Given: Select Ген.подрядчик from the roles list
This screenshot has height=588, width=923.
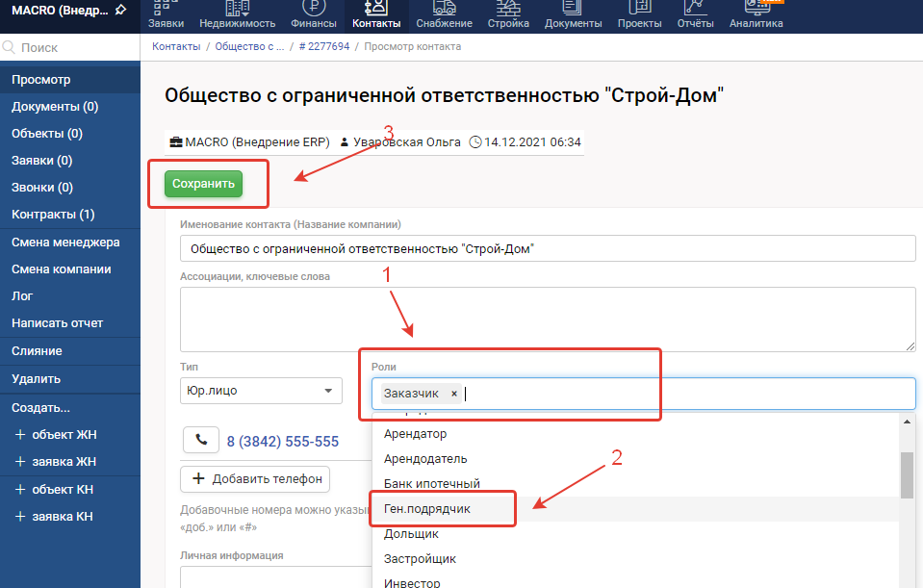Looking at the screenshot, I should 427,508.
